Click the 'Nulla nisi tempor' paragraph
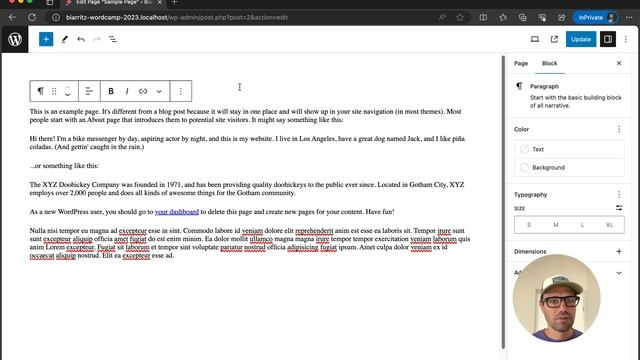The width and height of the screenshot is (640, 360). [250, 243]
